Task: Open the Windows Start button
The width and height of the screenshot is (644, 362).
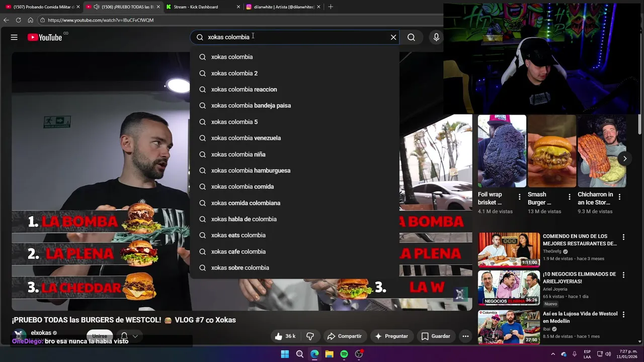Action: coord(285,354)
